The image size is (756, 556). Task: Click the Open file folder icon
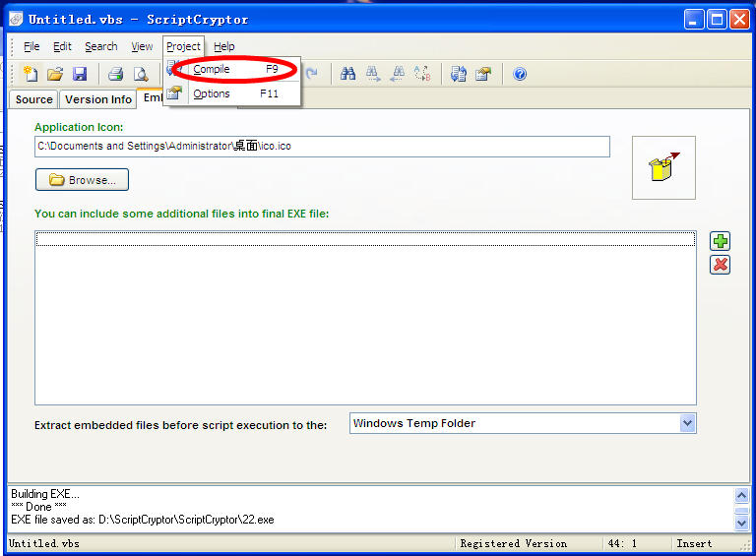click(x=55, y=74)
